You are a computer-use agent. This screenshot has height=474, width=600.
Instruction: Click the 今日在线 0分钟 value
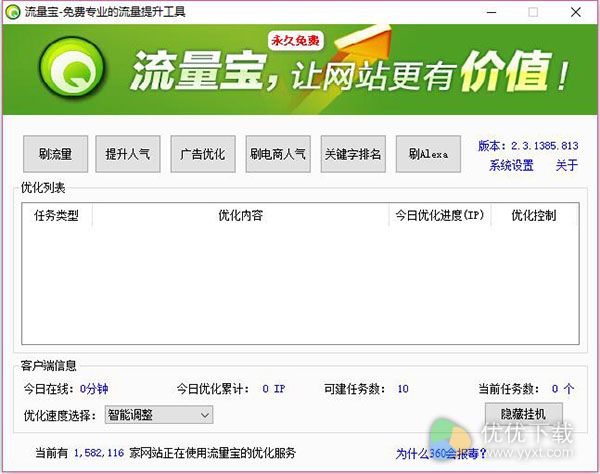tap(94, 389)
